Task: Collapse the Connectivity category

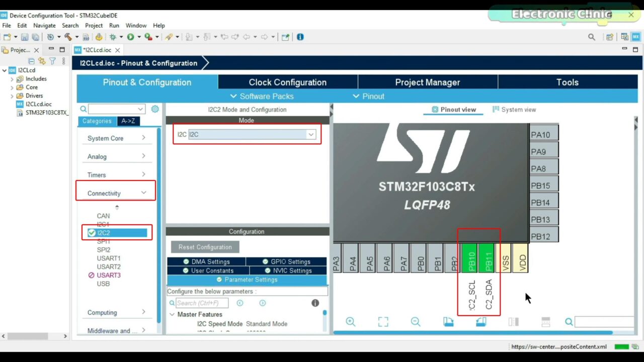Action: 143,193
